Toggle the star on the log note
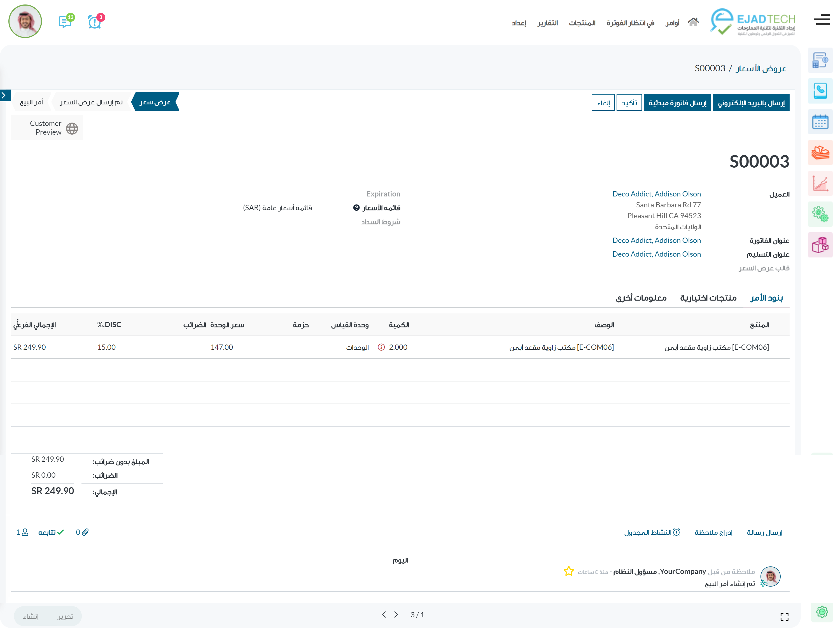Screen dimensions: 840x628 point(568,571)
